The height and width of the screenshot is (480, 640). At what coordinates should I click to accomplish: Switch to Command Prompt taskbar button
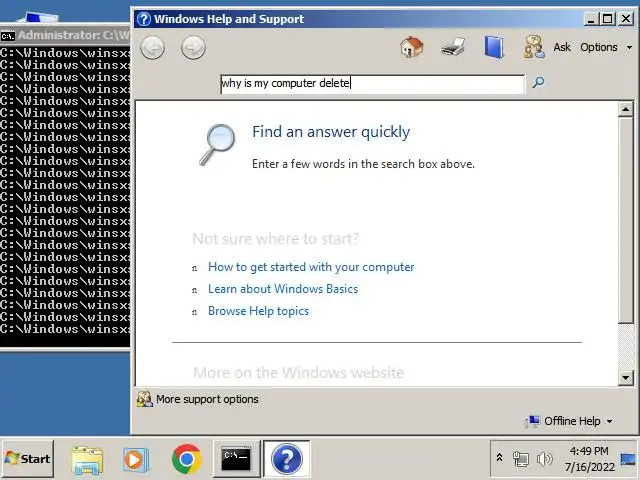pyautogui.click(x=236, y=459)
